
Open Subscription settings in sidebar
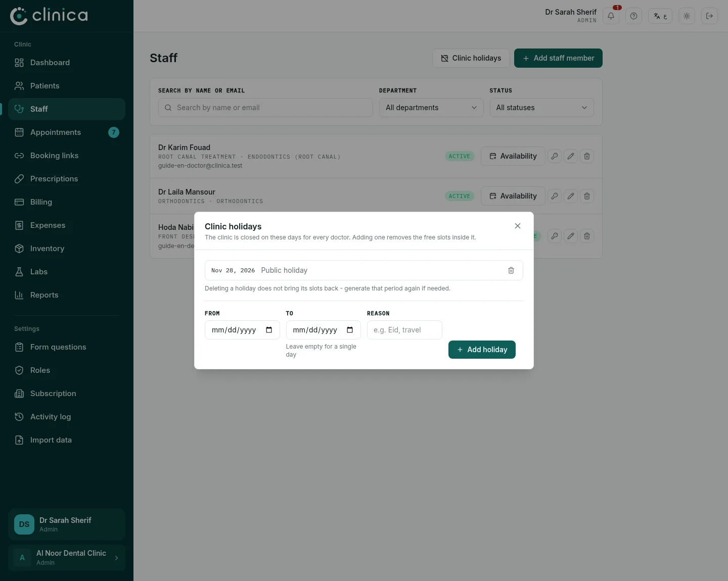pyautogui.click(x=67, y=394)
